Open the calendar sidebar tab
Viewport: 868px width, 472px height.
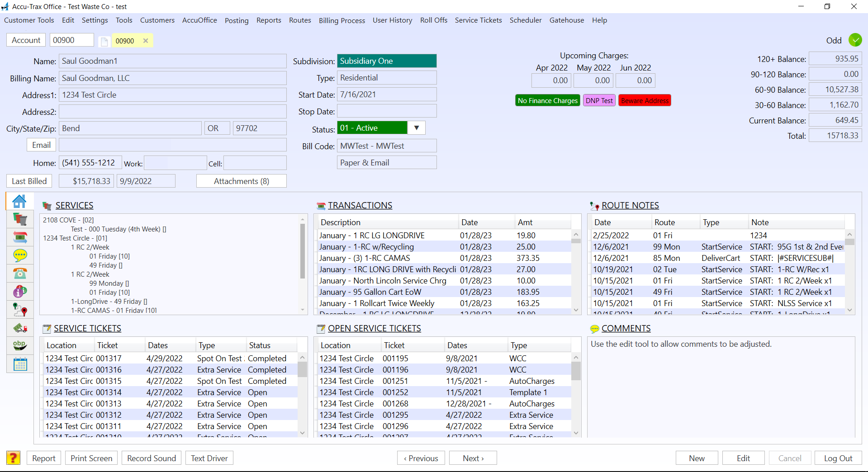coord(20,364)
